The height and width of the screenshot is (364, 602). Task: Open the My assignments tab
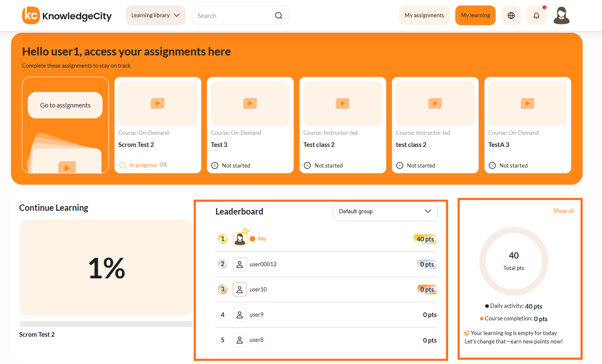tap(424, 16)
